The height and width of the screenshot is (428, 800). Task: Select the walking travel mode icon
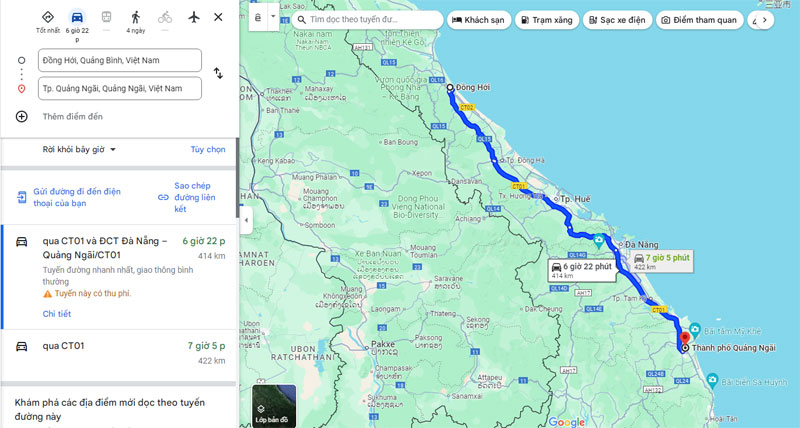(x=135, y=17)
